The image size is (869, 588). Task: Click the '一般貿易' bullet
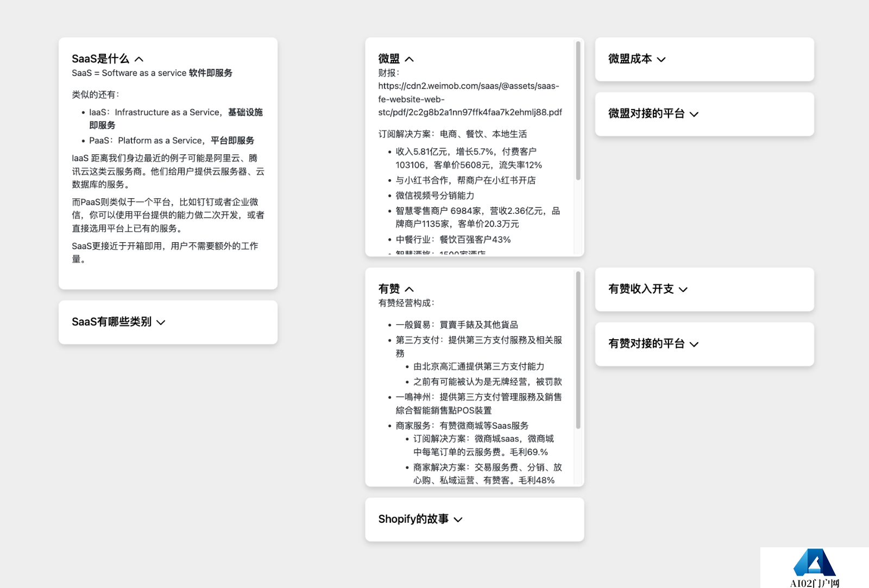pos(457,325)
